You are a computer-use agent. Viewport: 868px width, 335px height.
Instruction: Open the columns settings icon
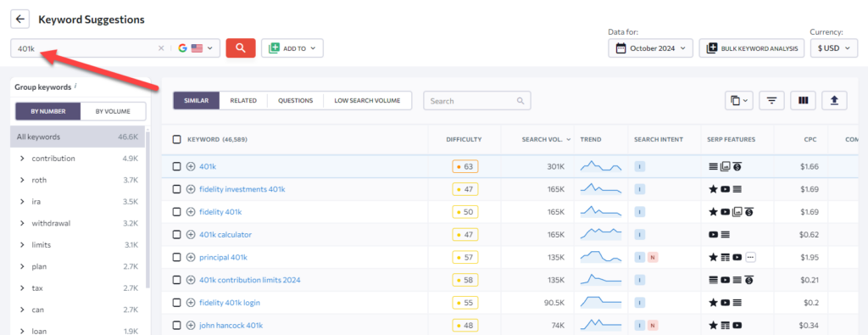click(x=804, y=101)
